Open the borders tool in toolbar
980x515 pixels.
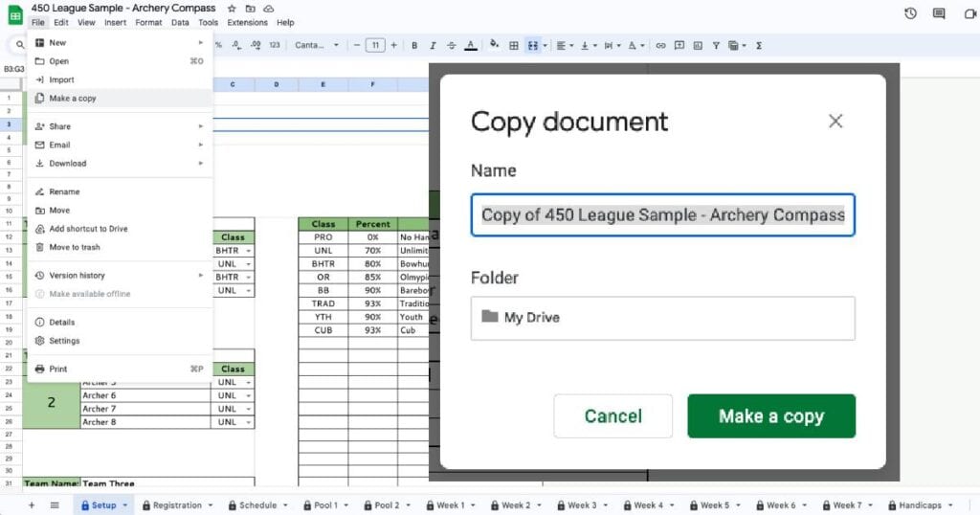pyautogui.click(x=514, y=45)
